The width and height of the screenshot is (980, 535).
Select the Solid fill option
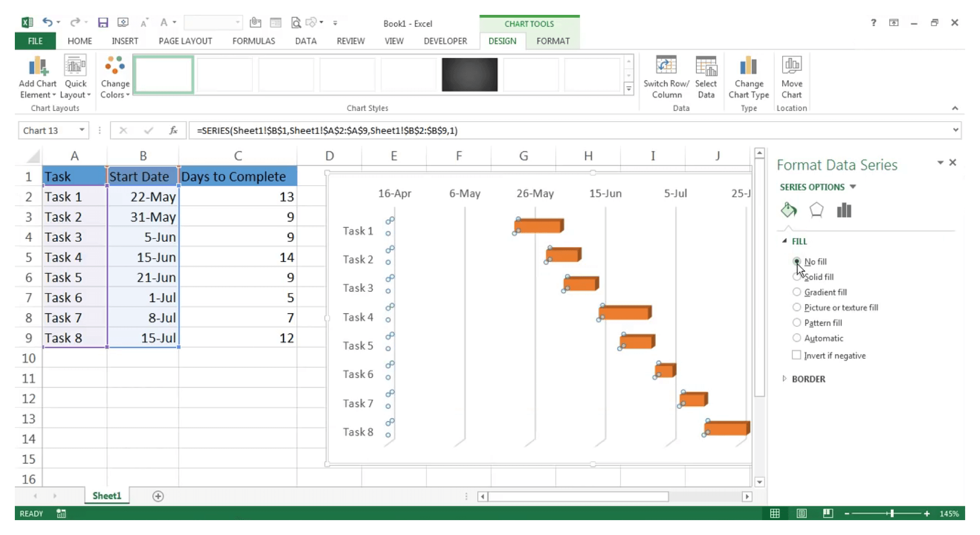[796, 277]
